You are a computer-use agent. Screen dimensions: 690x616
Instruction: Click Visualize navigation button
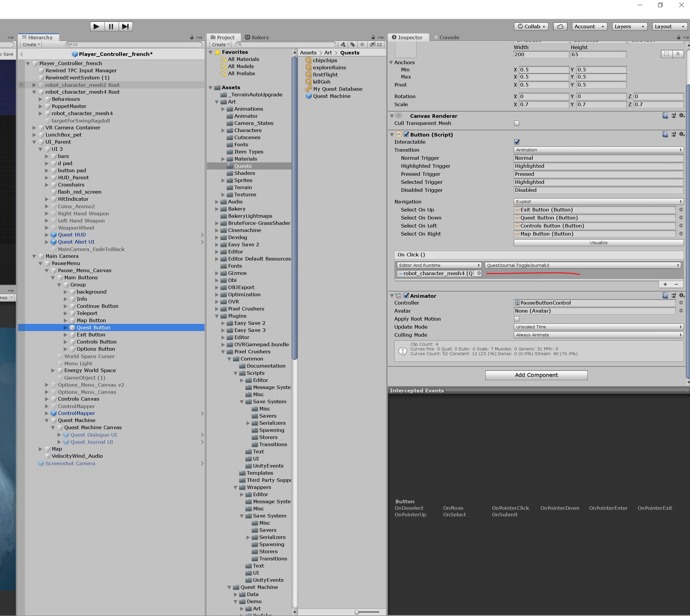[x=598, y=243]
